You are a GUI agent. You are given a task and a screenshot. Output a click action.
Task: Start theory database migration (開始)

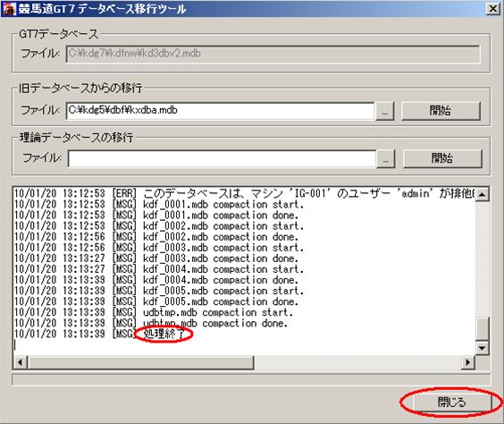click(442, 158)
